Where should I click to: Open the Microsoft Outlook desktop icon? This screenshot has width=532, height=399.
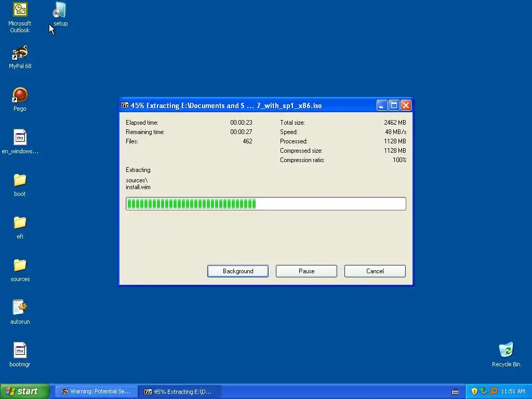(20, 17)
